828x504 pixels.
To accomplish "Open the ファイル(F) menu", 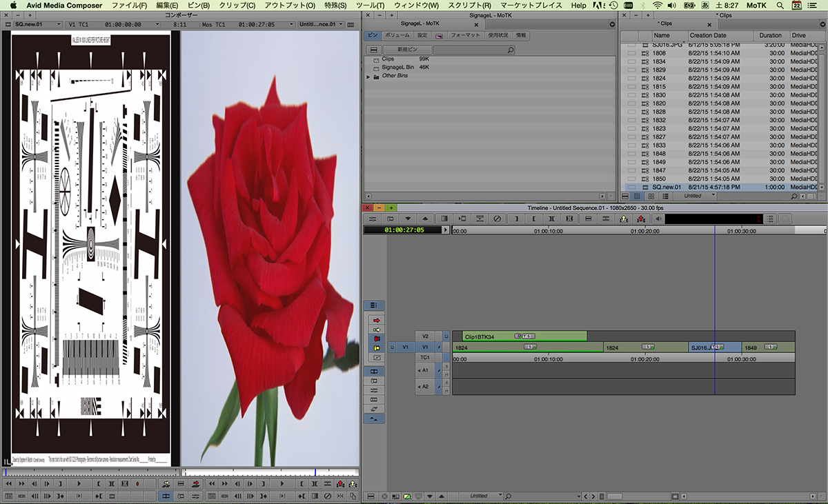I will pos(129,5).
